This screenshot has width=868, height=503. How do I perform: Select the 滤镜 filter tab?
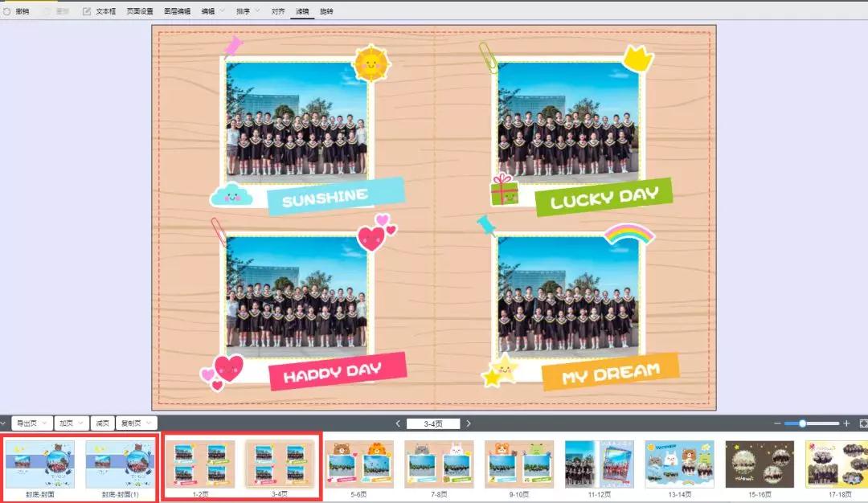coord(302,11)
